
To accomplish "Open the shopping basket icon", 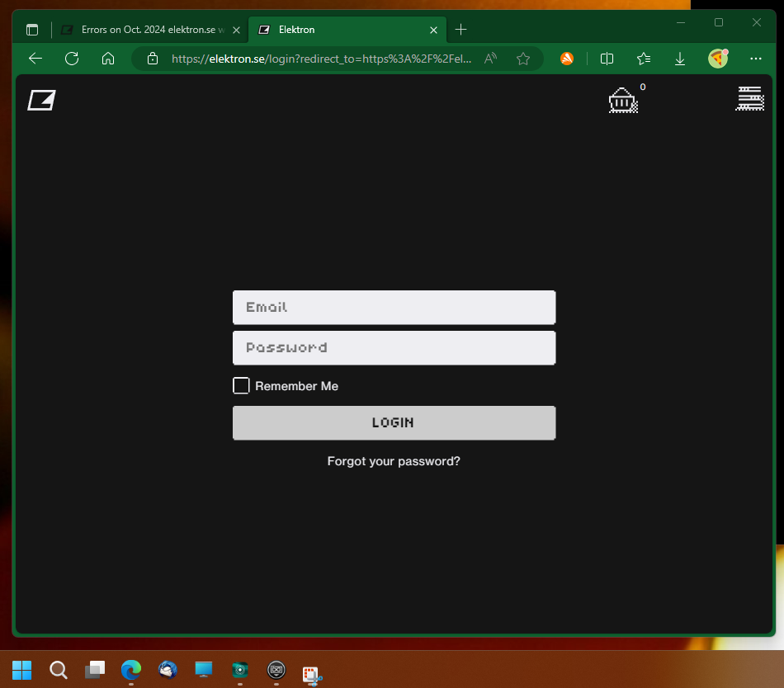I will coord(623,101).
